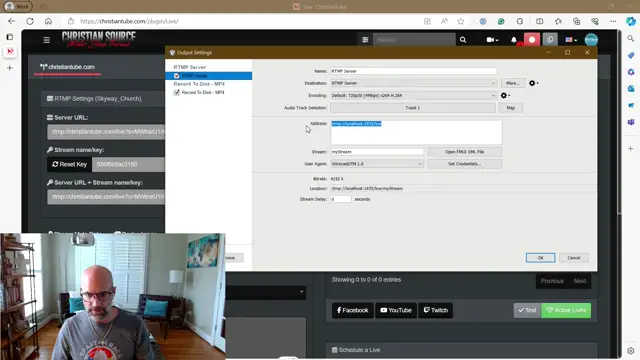Click the Address text box
This screenshot has height=360, width=640.
pos(416,132)
